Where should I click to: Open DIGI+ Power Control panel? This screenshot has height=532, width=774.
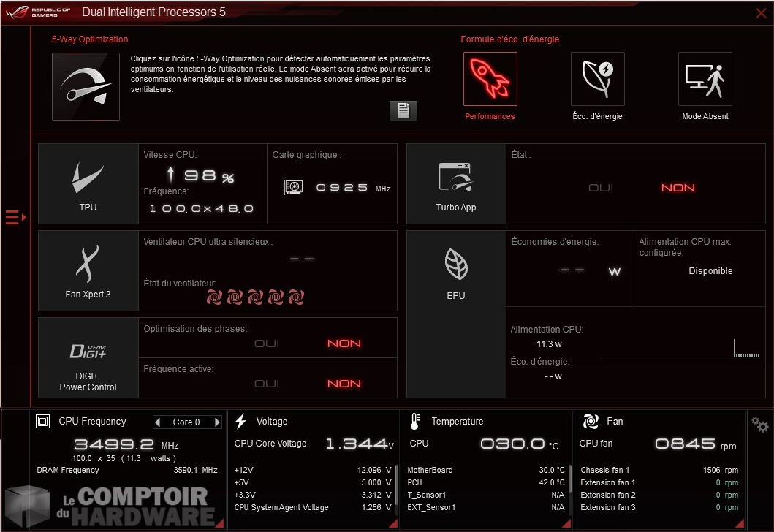[88, 357]
